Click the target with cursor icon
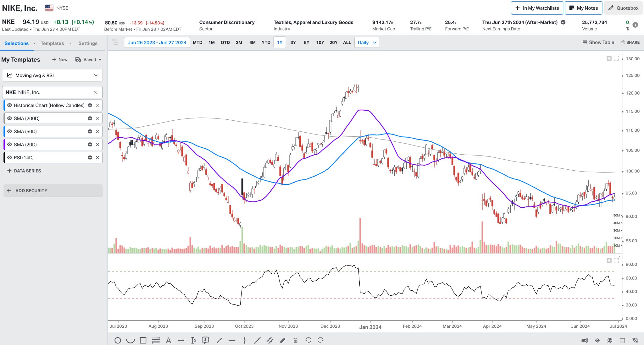This screenshot has width=644, height=345. (610, 340)
